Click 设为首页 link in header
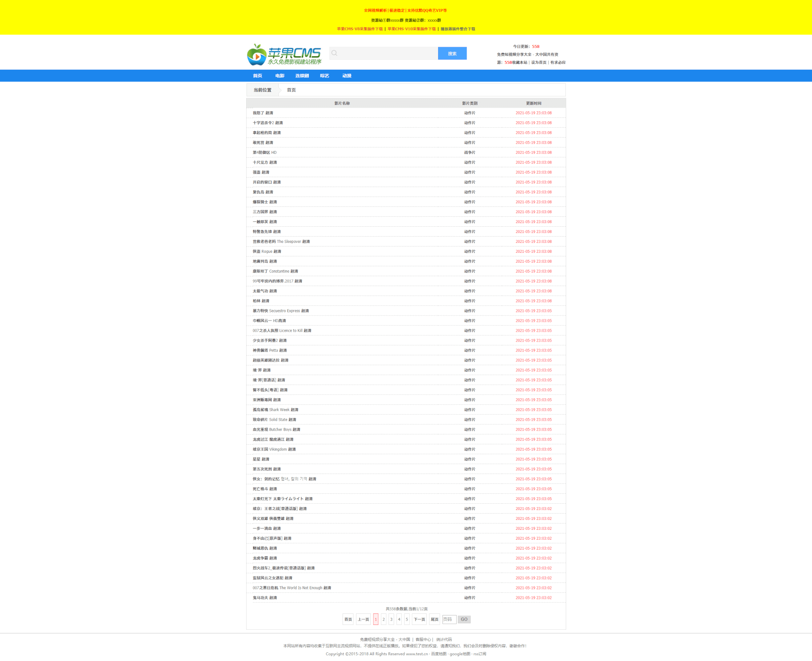This screenshot has height=661, width=812. [538, 63]
